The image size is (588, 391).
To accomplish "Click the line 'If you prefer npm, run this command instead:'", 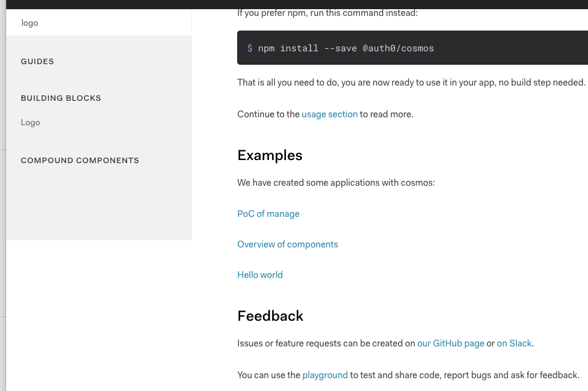I will [x=328, y=13].
